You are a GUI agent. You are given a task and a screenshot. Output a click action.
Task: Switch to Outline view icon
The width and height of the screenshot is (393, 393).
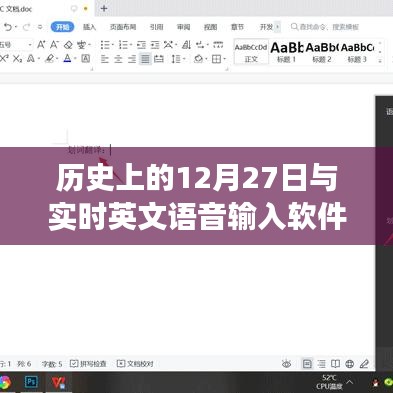(x=321, y=364)
